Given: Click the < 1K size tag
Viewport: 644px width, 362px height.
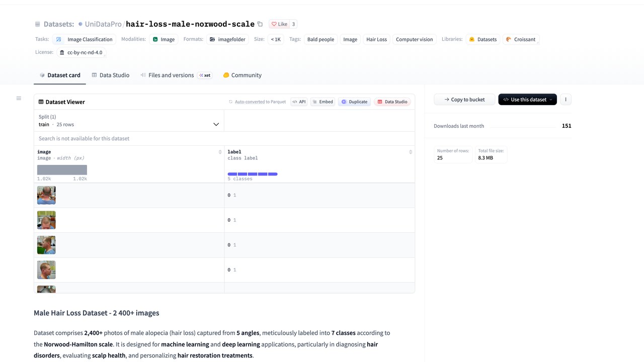Looking at the screenshot, I should pos(276,39).
